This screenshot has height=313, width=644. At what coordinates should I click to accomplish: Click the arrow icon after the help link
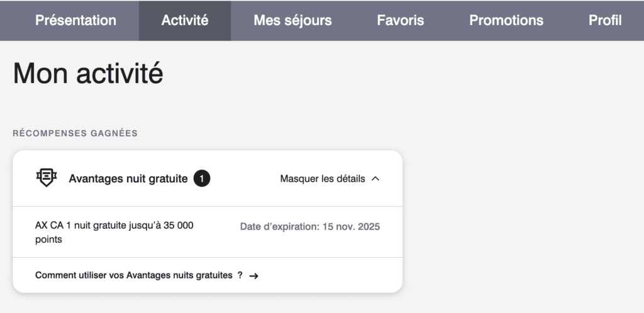click(254, 275)
